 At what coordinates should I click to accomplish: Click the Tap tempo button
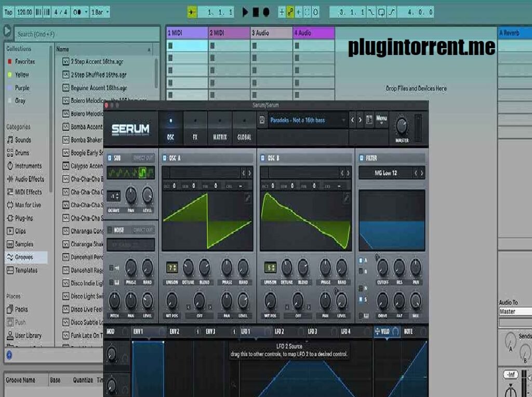click(x=8, y=12)
